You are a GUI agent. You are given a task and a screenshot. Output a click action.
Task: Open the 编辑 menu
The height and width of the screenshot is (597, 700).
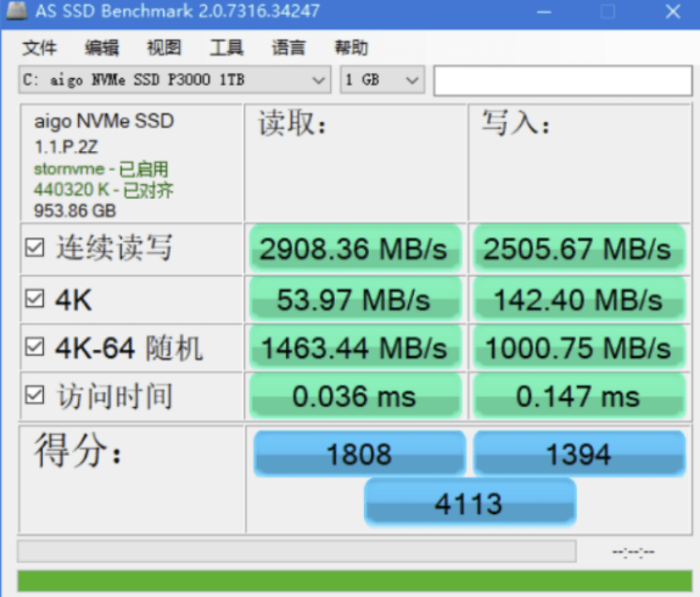coord(100,47)
